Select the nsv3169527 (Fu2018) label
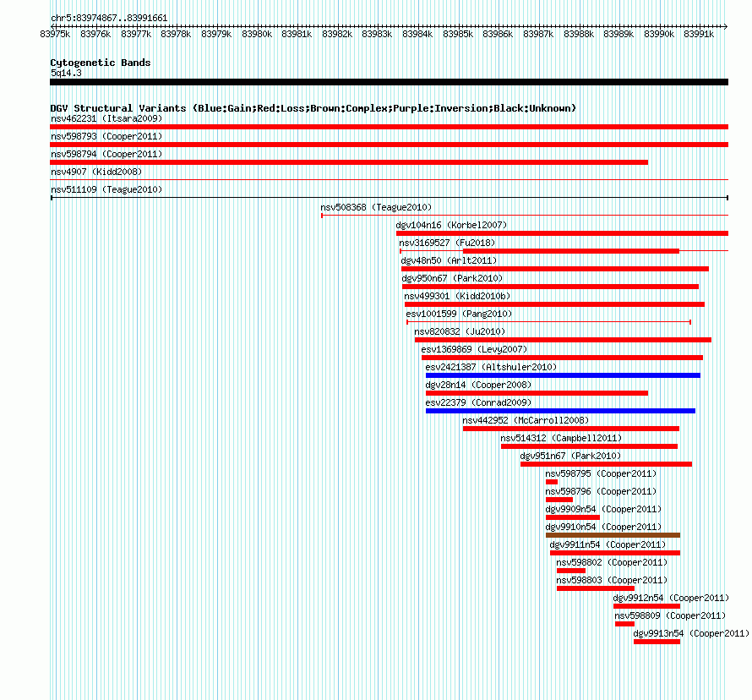The image size is (752, 700). coord(447,243)
